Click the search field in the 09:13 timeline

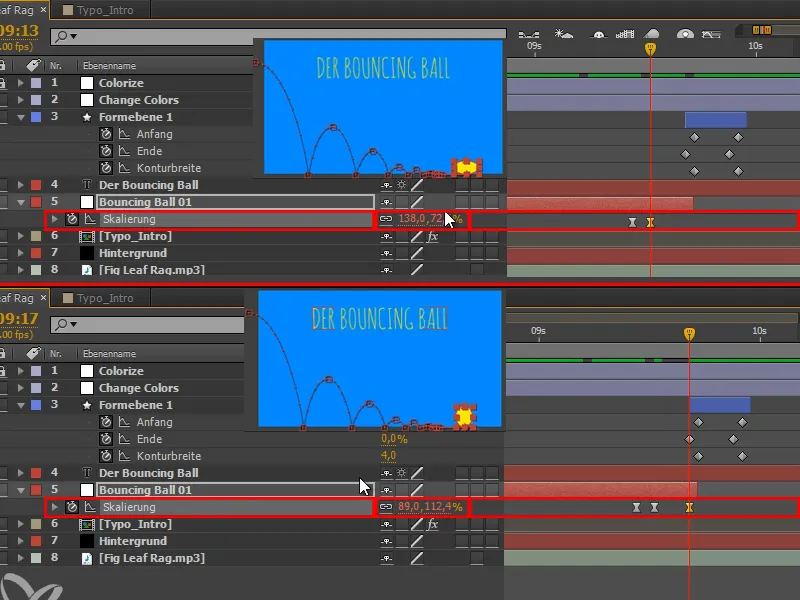(278, 36)
